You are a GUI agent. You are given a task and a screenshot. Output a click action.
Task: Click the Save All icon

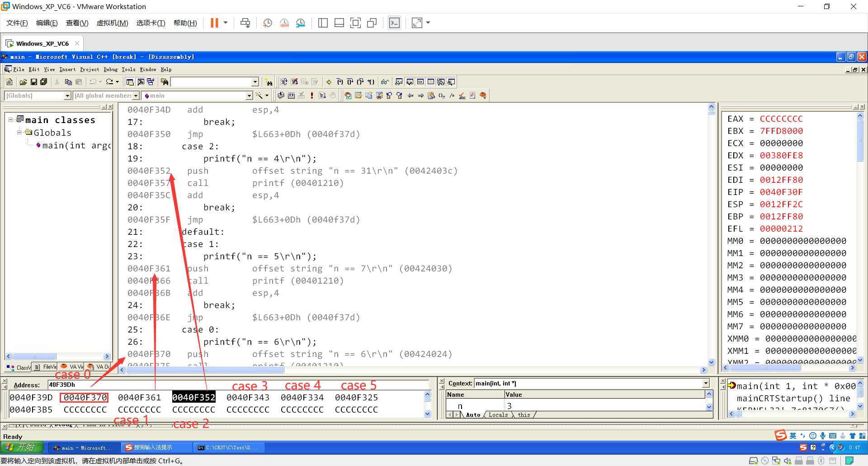(x=43, y=82)
